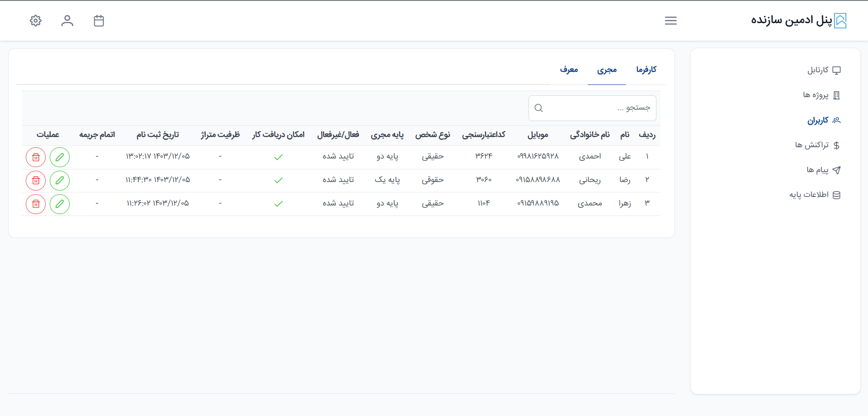Open کارتابل in the sidebar
Image resolution: width=868 pixels, height=416 pixels.
[823, 70]
